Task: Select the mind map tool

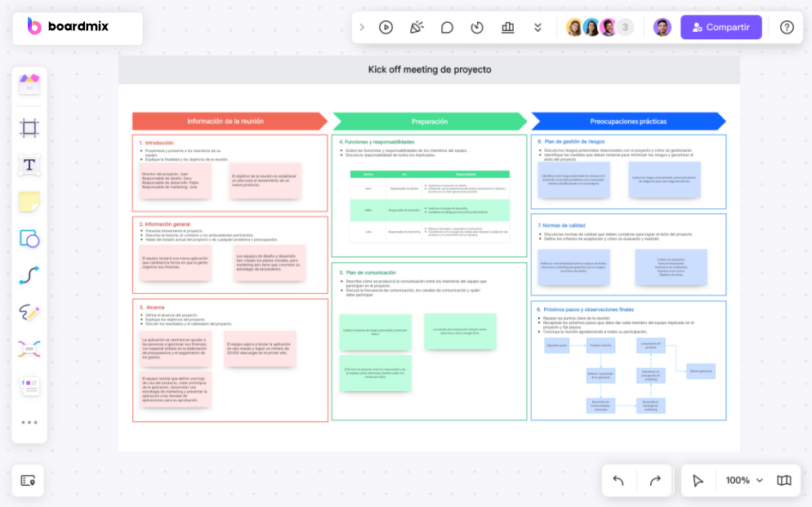Action: coord(29,349)
